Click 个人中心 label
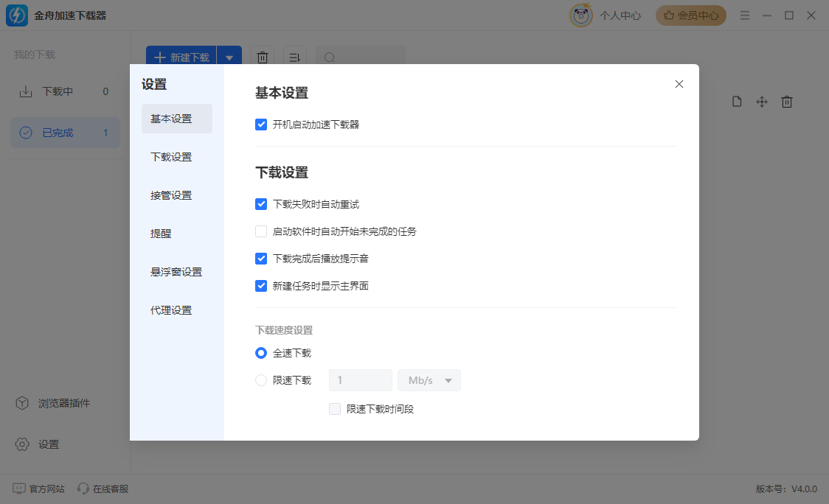The image size is (829, 504). [620, 16]
